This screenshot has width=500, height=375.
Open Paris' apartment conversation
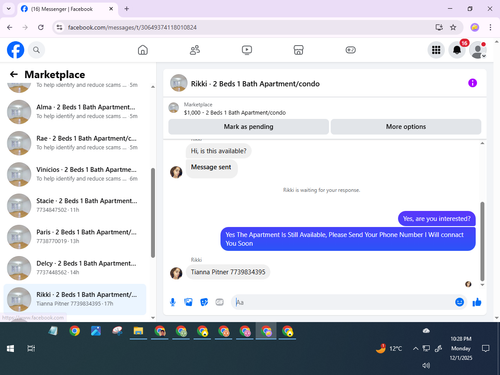click(75, 236)
